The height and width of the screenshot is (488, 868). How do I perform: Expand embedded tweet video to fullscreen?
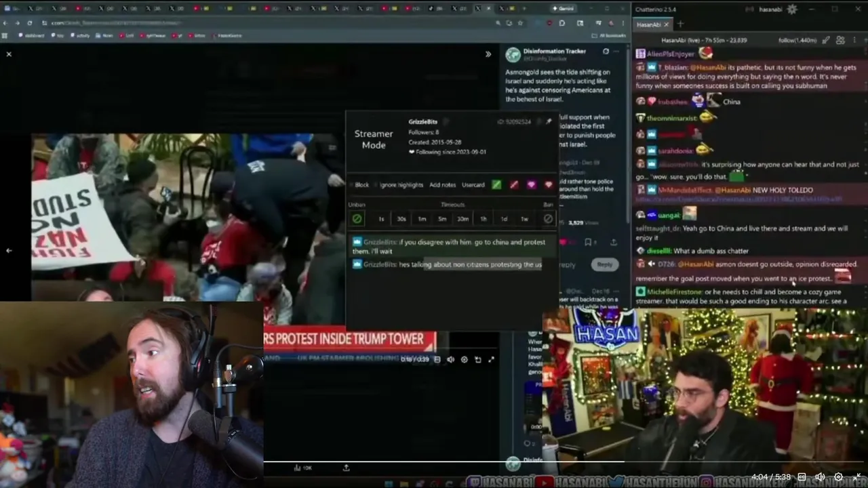[x=491, y=360]
